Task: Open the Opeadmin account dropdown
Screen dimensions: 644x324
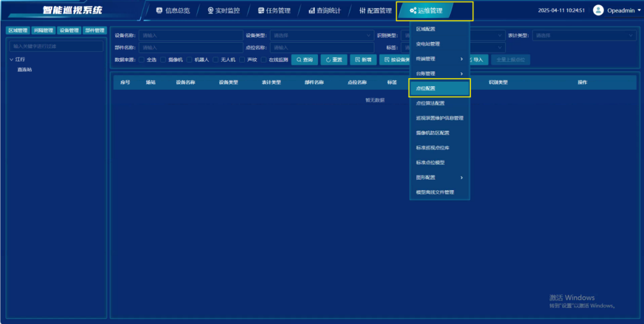Action: (x=624, y=11)
